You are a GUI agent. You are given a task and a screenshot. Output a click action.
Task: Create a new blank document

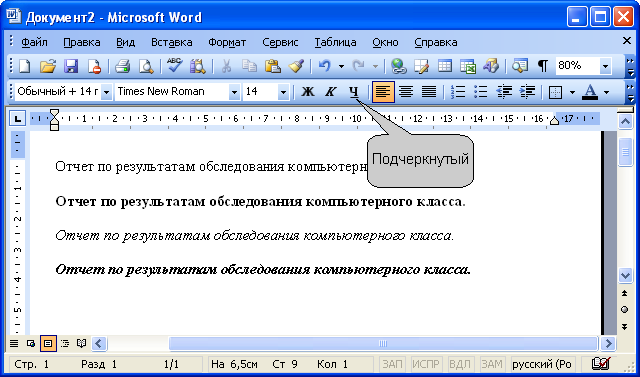coord(24,66)
